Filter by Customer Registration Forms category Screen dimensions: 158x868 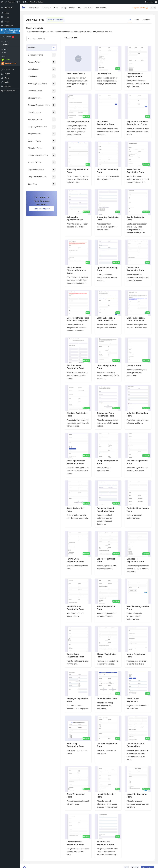tap(42, 105)
